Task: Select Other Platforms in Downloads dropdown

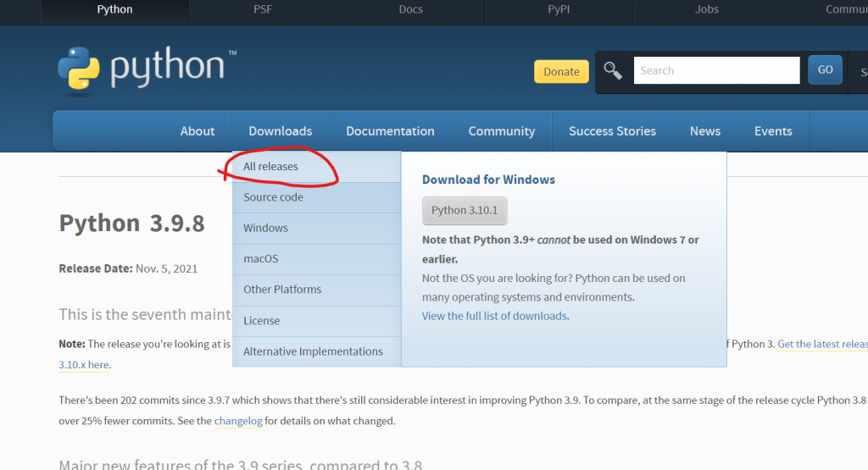Action: coord(316,290)
